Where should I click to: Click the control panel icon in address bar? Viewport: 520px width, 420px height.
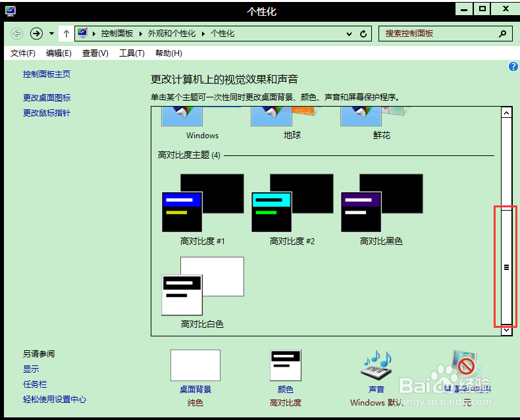coord(82,33)
